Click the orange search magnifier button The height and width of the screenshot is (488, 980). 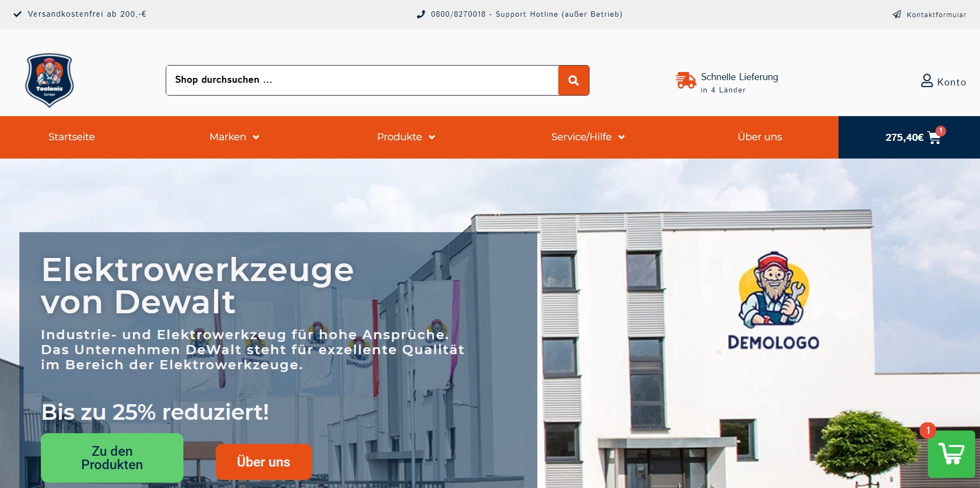[573, 81]
